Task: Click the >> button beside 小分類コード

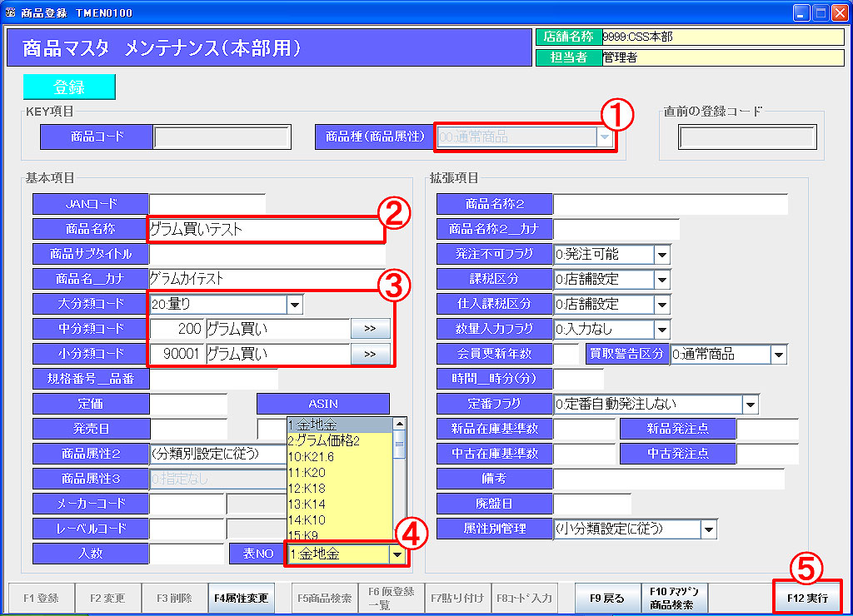Action: 370,355
